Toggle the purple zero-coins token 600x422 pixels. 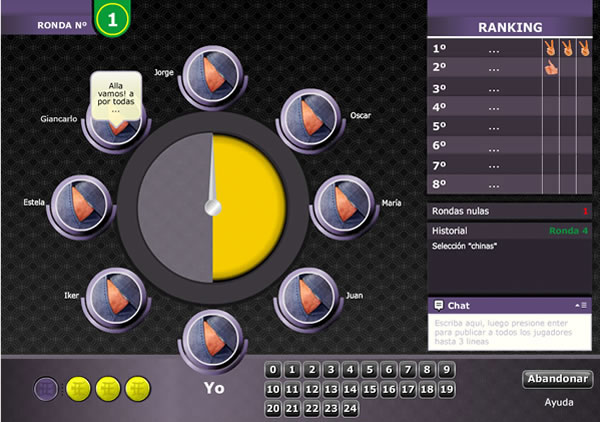(x=46, y=388)
